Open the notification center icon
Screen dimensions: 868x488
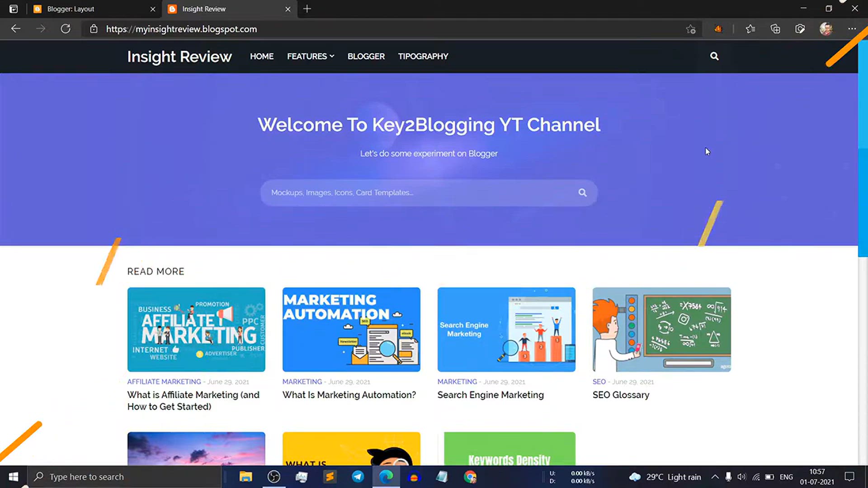coord(849,477)
